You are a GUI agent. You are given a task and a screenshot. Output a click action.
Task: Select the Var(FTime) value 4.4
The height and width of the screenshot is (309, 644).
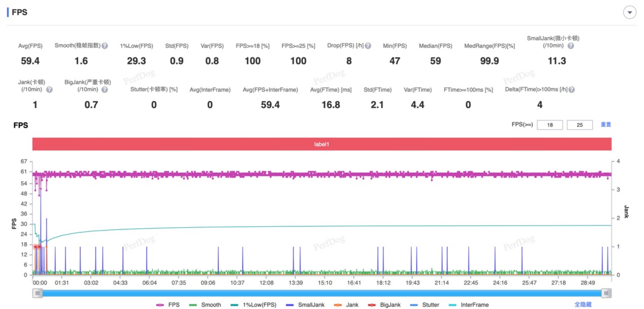tap(417, 105)
